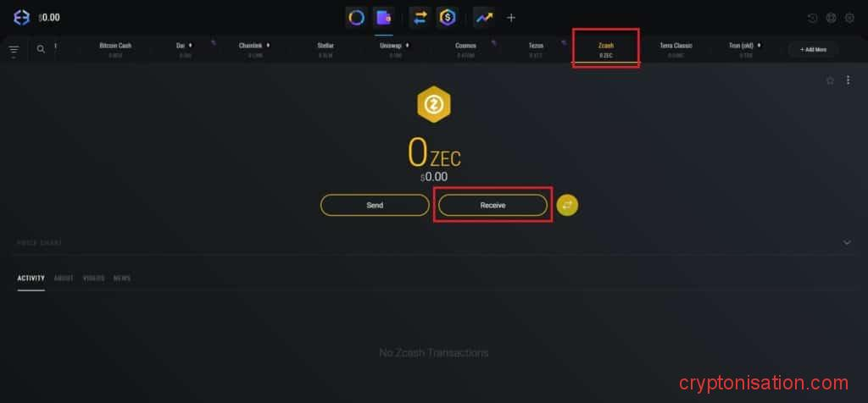The height and width of the screenshot is (403, 868).
Task: Switch to the About tab
Action: coord(64,278)
